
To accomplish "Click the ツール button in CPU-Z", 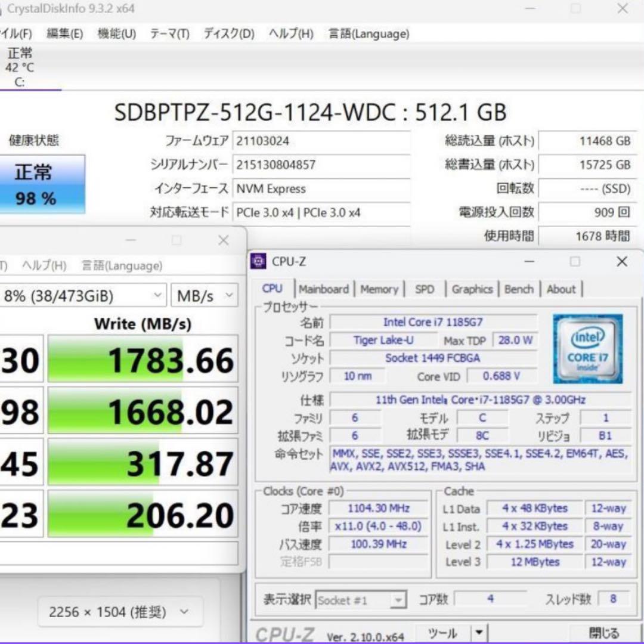I will click(444, 633).
